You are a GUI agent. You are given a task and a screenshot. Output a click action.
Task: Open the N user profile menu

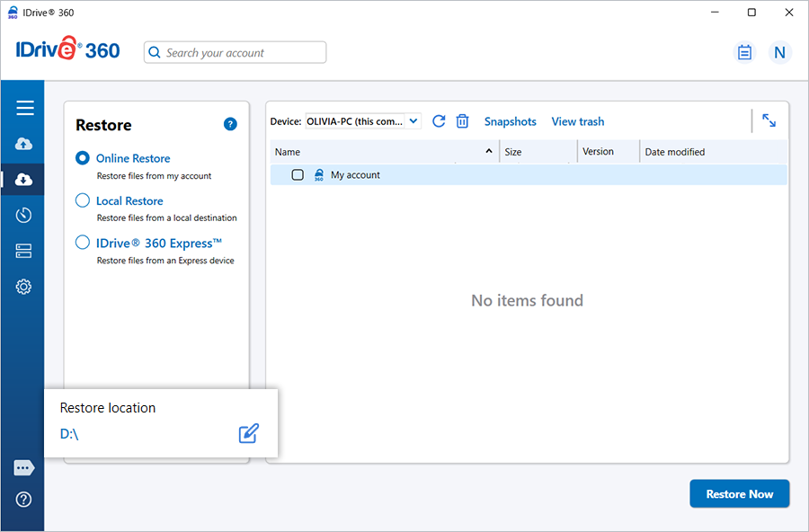(779, 52)
